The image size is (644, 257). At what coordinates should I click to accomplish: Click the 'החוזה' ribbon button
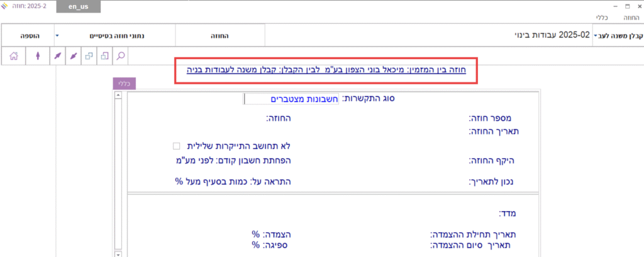coord(219,35)
